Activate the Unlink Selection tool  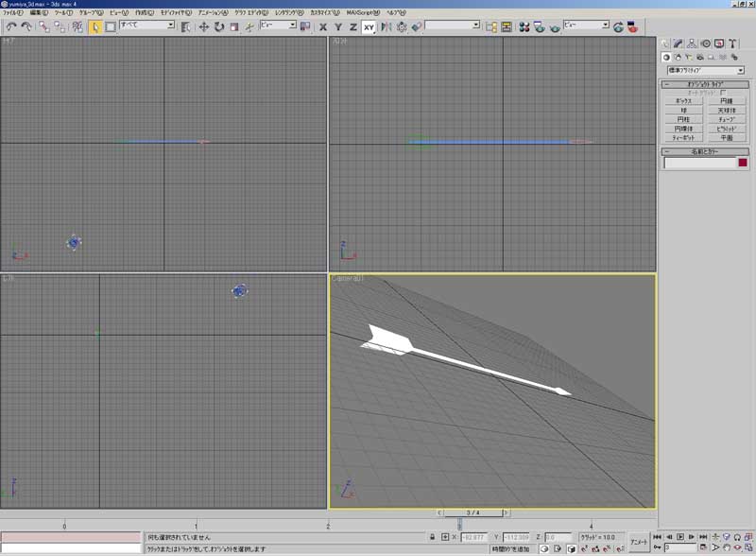[x=60, y=26]
